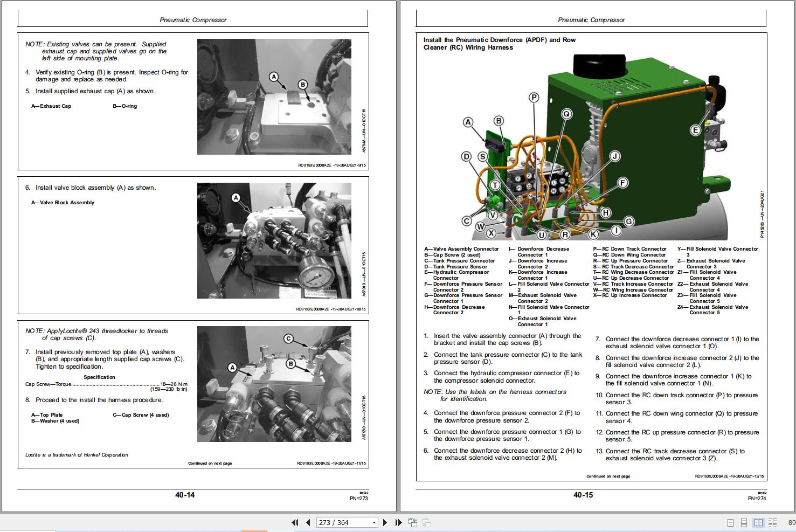
Task: Go to the first page of the document
Action: pos(295,522)
